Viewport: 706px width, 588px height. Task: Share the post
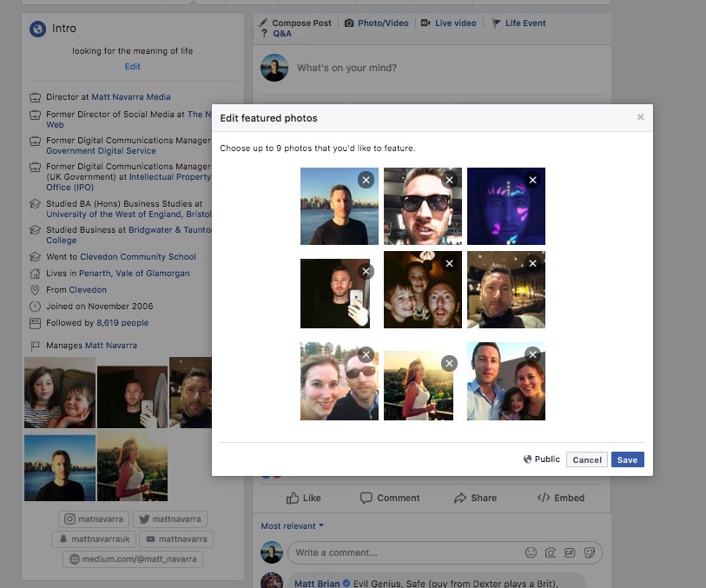476,498
